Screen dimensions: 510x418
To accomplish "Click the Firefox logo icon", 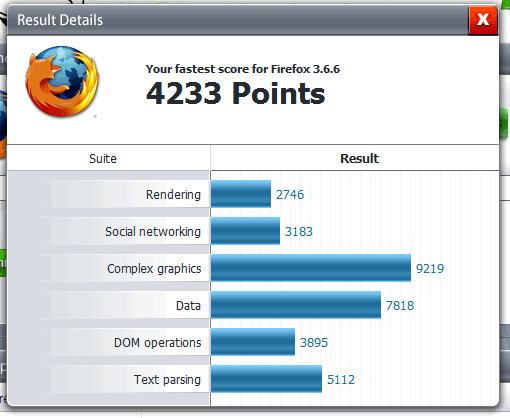I will pyautogui.click(x=62, y=82).
